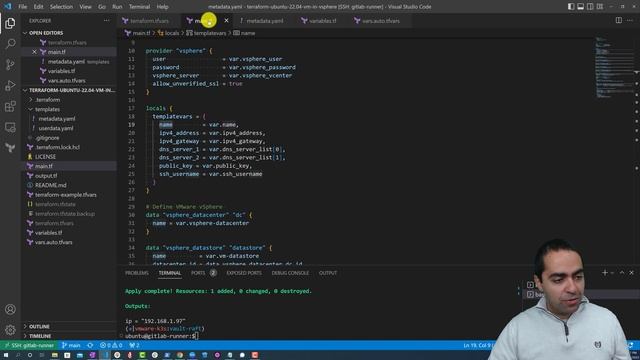Close main.tf in Open Editors list
The width and height of the screenshot is (640, 360).
pos(34,52)
